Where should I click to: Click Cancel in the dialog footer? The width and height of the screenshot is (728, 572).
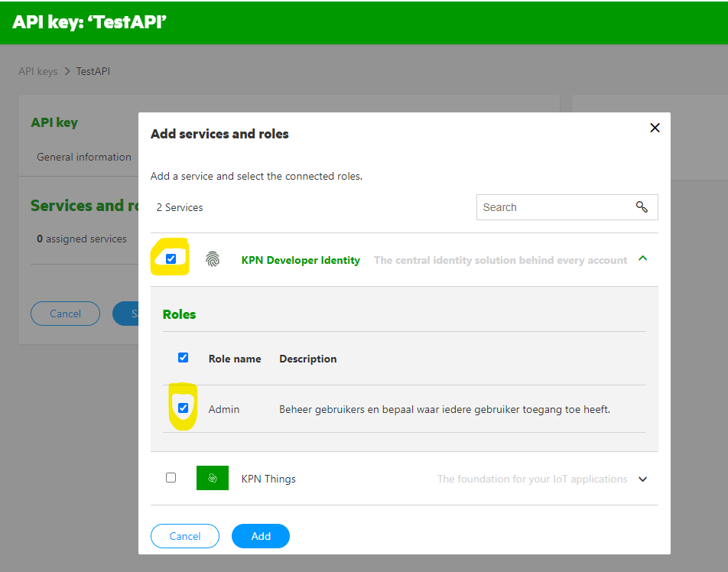pos(185,536)
